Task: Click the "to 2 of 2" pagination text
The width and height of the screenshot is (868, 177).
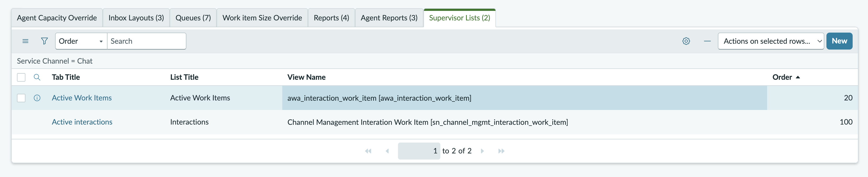Action: pos(457,151)
